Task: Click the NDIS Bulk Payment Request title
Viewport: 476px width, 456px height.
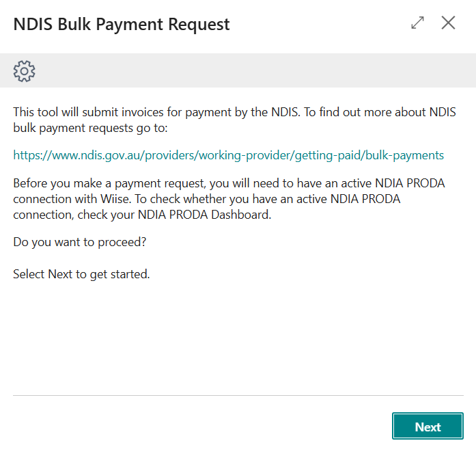Action: click(x=122, y=25)
